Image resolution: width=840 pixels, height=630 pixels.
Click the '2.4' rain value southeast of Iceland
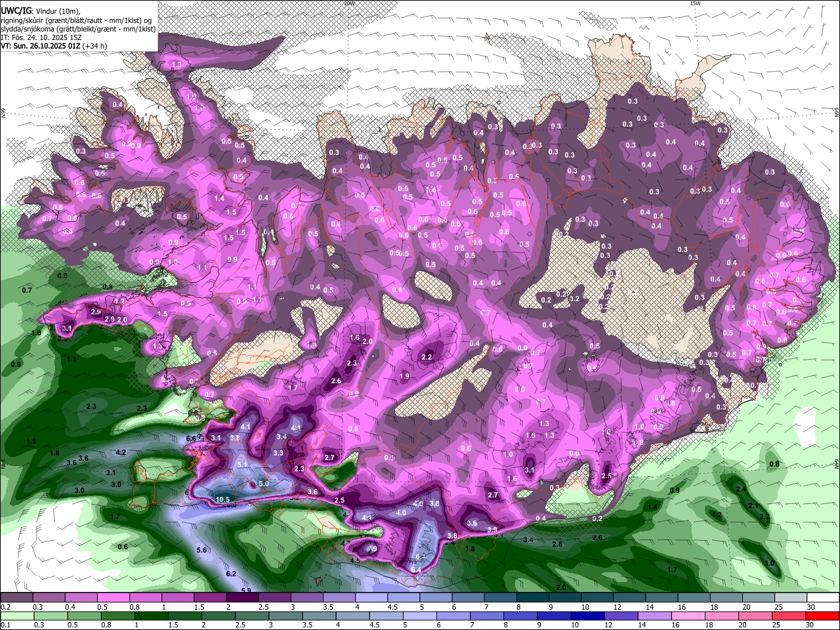pyautogui.click(x=741, y=490)
